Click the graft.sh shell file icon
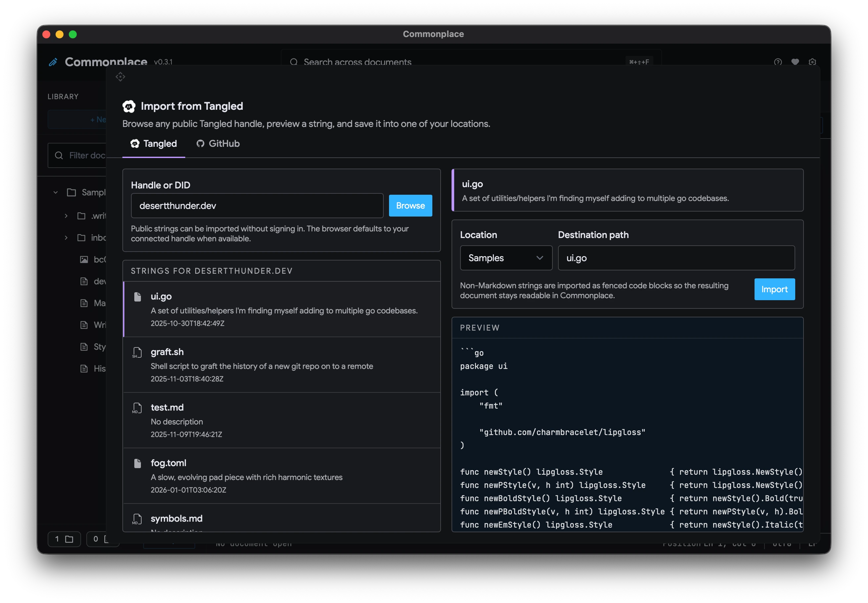 pyautogui.click(x=137, y=352)
